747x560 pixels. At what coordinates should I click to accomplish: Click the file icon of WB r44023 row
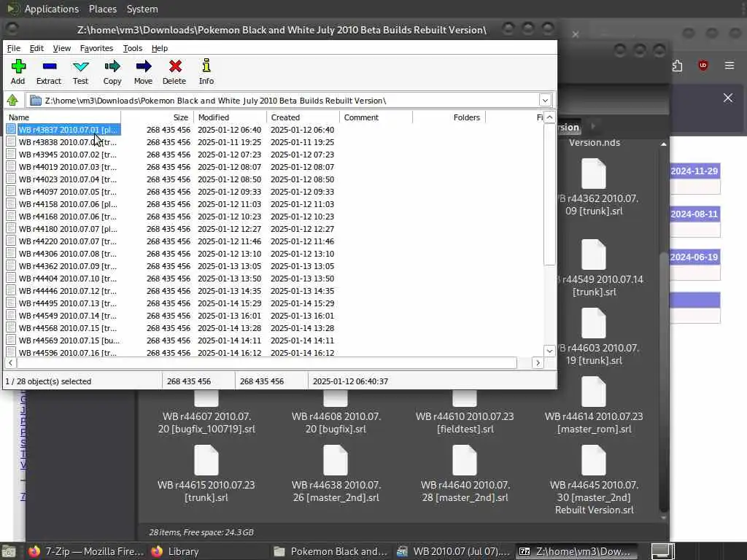11,179
